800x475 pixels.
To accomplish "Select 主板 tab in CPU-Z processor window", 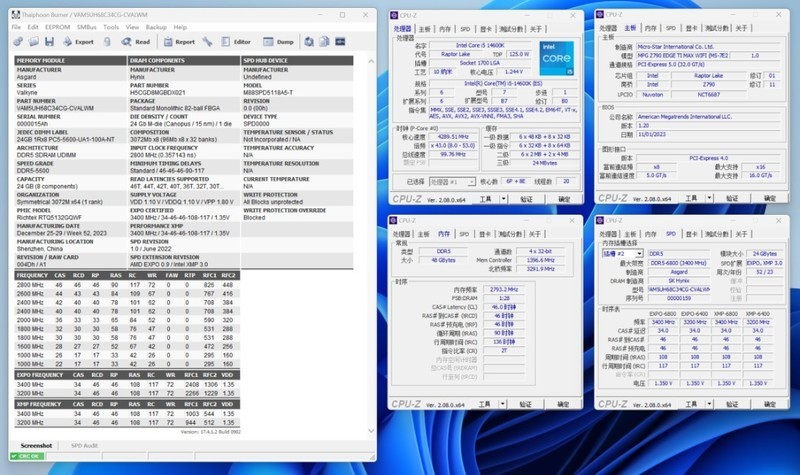I will [424, 29].
